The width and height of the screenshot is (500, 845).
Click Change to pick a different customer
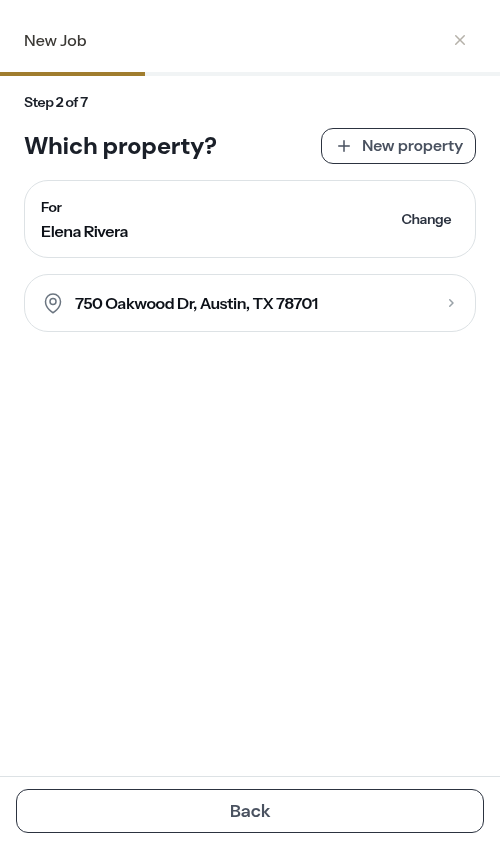pyautogui.click(x=426, y=219)
